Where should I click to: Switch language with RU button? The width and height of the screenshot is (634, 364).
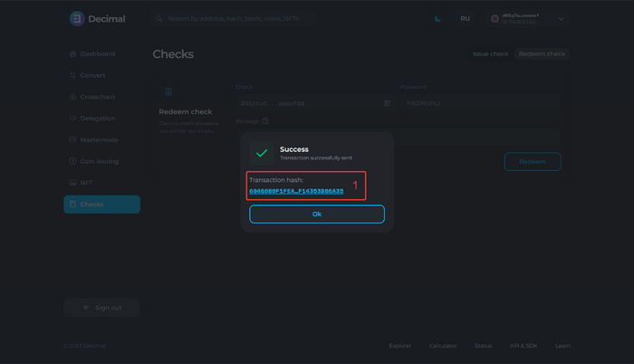point(465,19)
